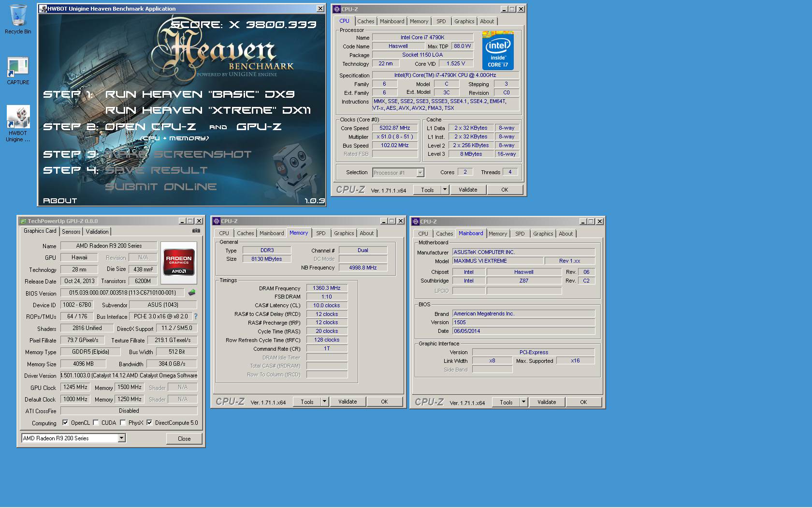This screenshot has height=508, width=812.
Task: Click the Memory Size value 4096 MB
Action: (84, 364)
